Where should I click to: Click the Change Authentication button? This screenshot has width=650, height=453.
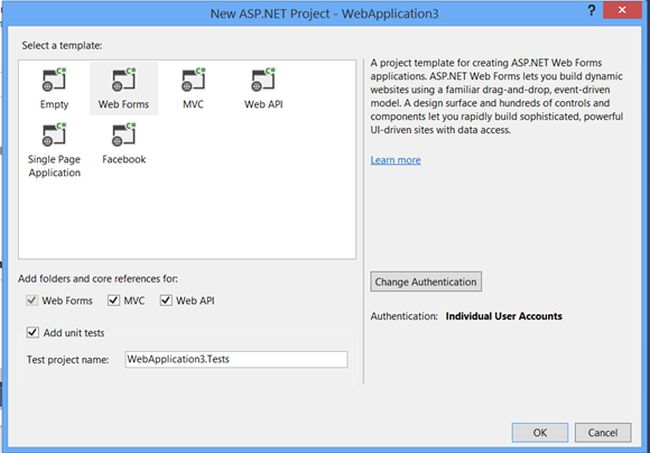click(426, 282)
